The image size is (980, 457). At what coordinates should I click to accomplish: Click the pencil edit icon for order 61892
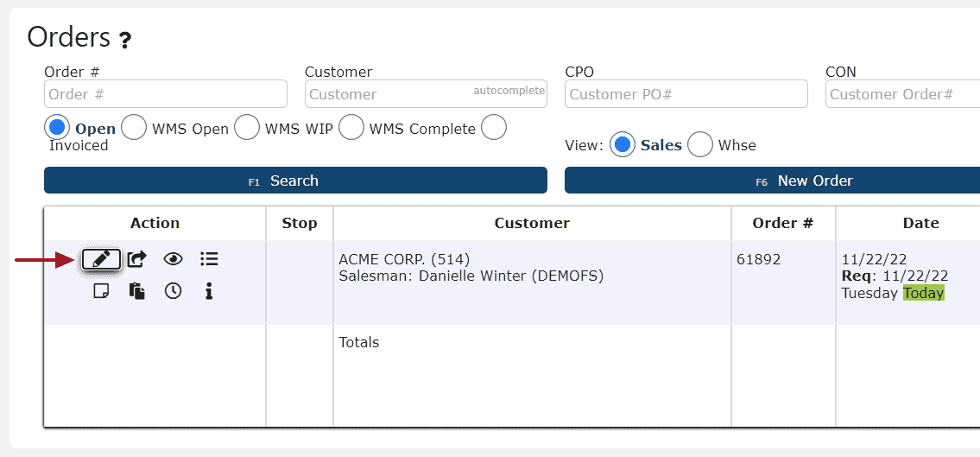101,259
